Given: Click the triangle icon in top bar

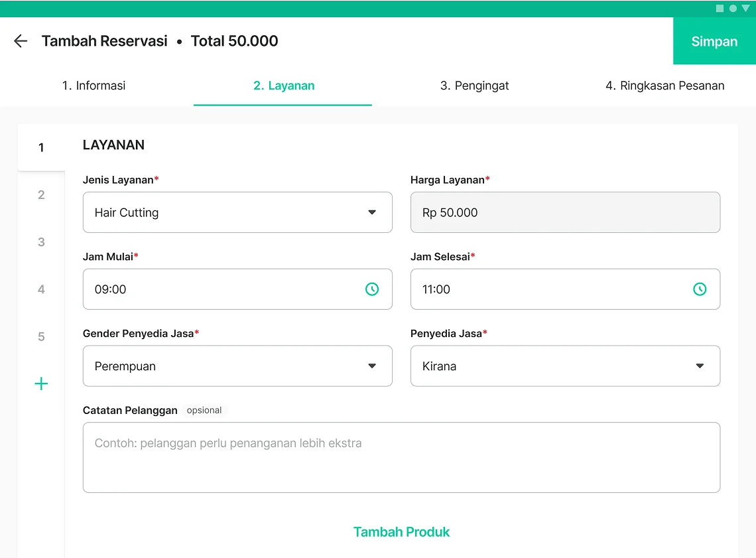Looking at the screenshot, I should point(746,8).
